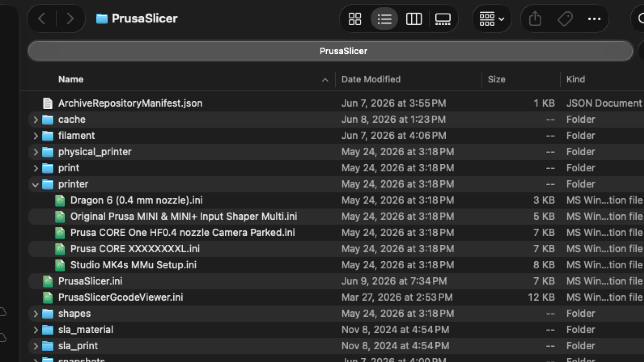
Task: Switch to gallery view
Action: click(x=443, y=19)
